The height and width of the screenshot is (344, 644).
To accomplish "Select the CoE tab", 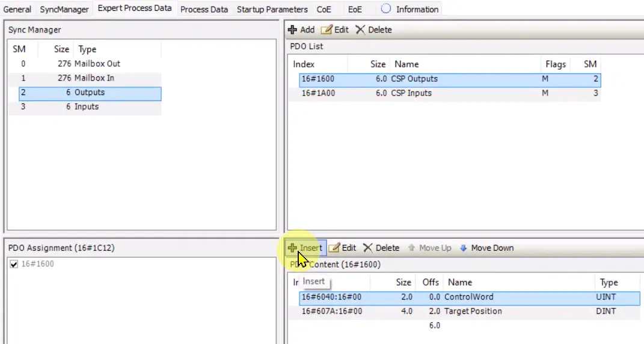I will pos(324,9).
